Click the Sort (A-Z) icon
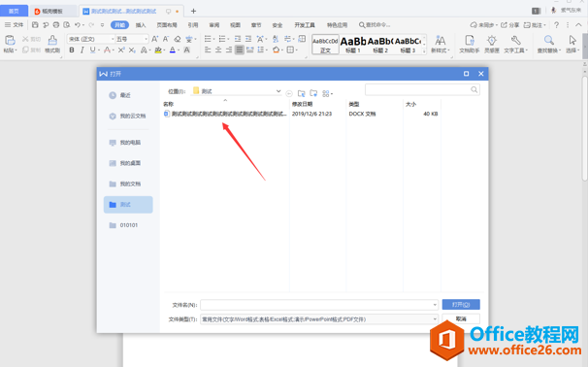Image resolution: width=588 pixels, height=367 pixels. [x=276, y=39]
